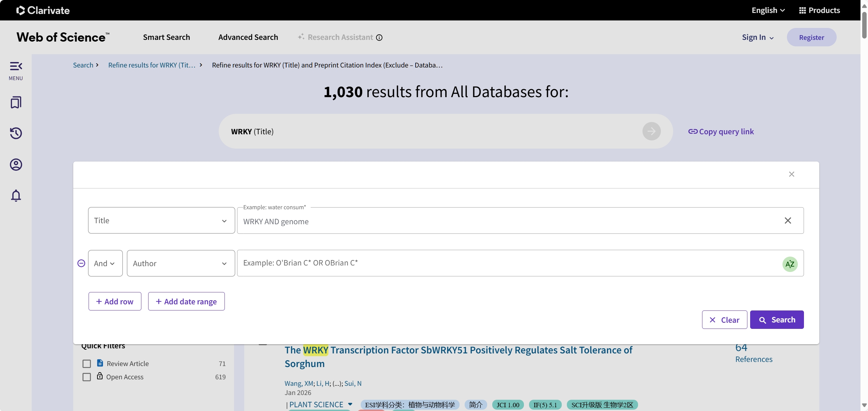Click the Web of Science logo

63,37
